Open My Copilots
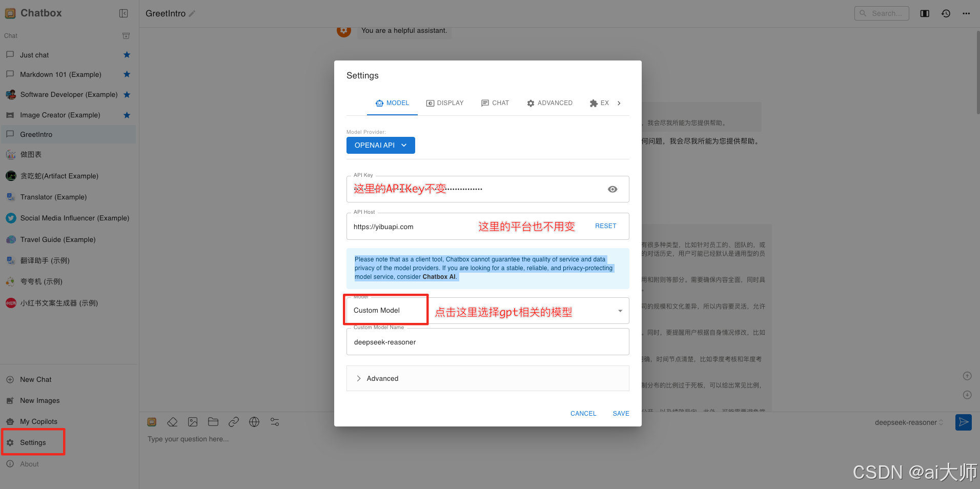 coord(68,421)
